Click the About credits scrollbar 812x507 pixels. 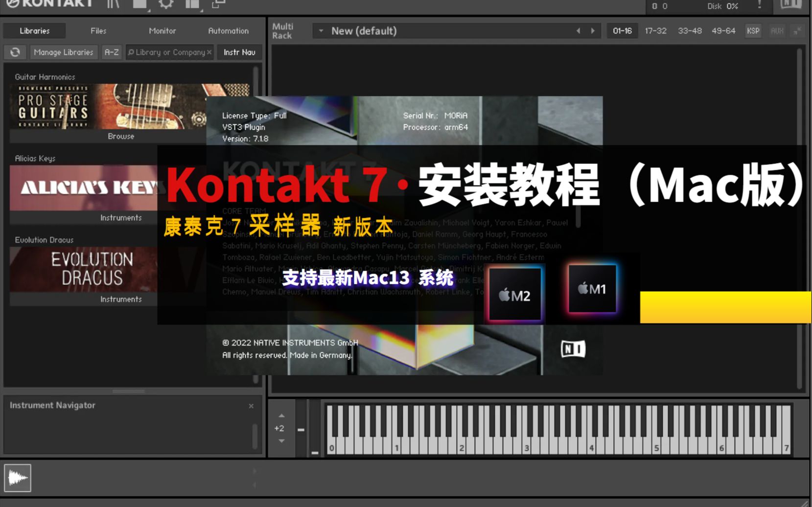(578, 216)
